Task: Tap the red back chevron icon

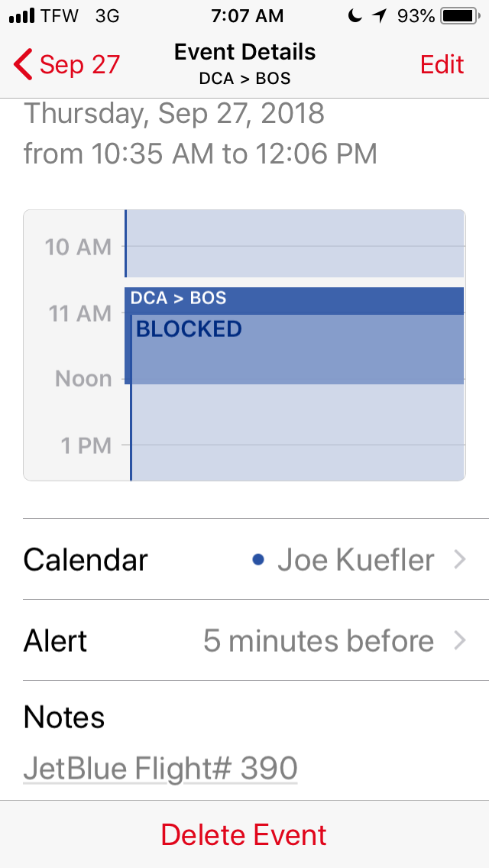Action: [x=23, y=65]
